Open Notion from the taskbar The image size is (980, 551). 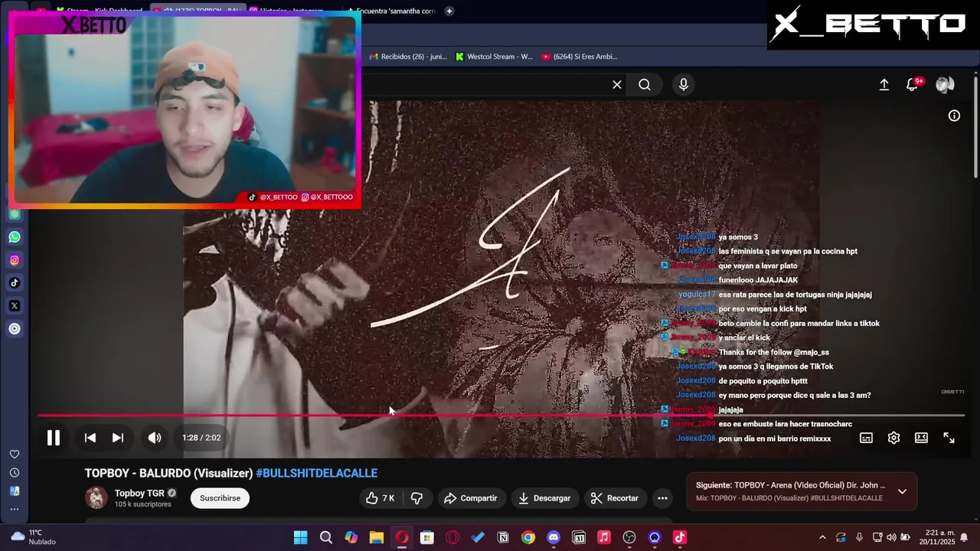[503, 537]
